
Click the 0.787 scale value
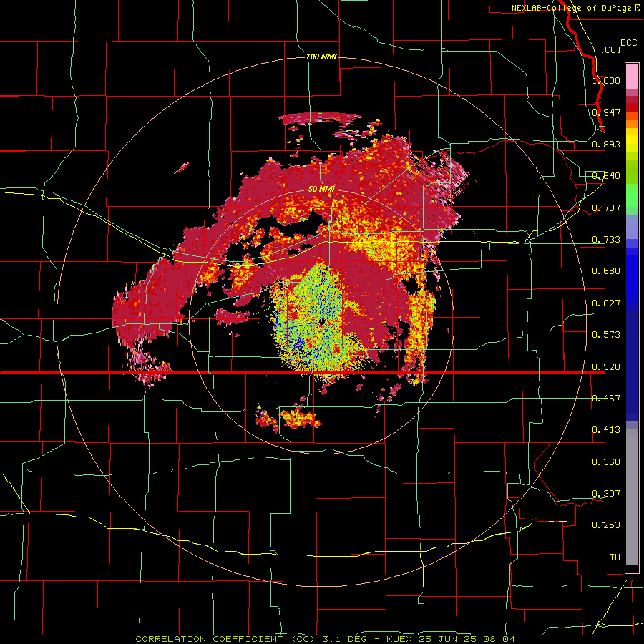(606, 208)
